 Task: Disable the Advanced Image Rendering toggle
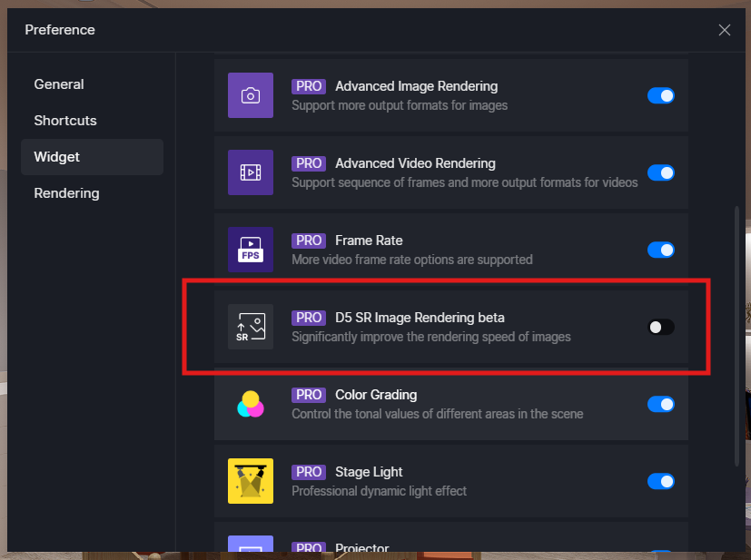point(660,95)
